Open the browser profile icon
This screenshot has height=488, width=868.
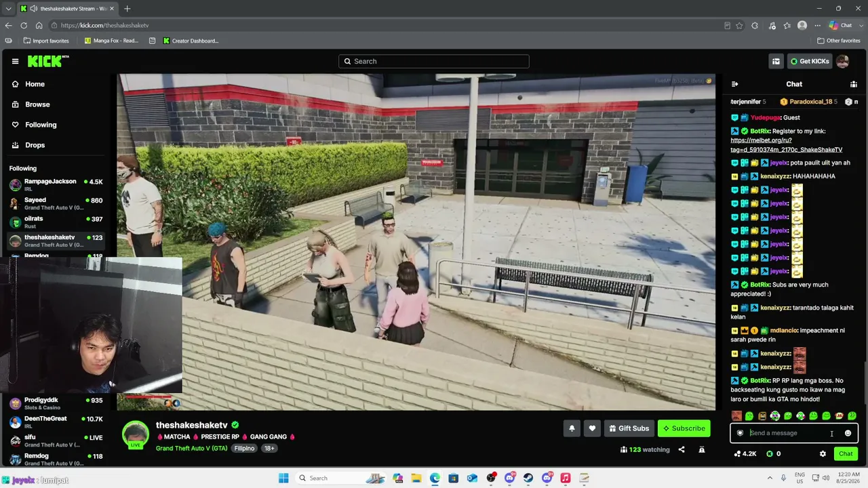click(802, 26)
